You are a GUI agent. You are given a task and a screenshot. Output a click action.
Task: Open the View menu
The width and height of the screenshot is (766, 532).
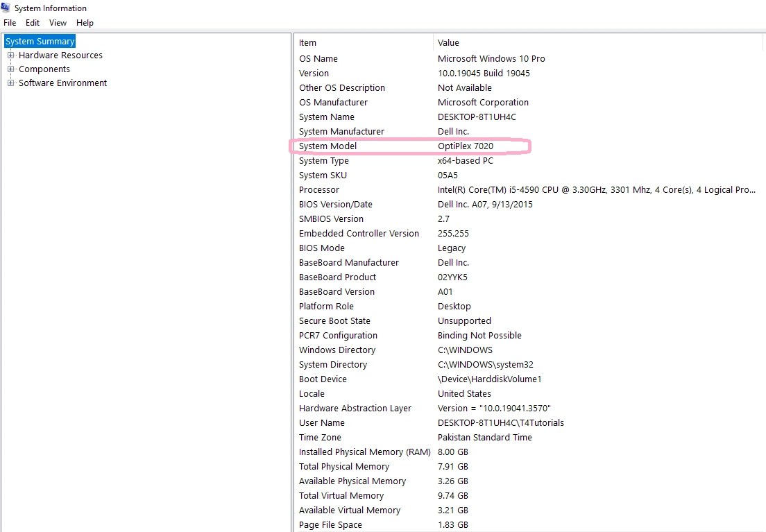pyautogui.click(x=58, y=22)
